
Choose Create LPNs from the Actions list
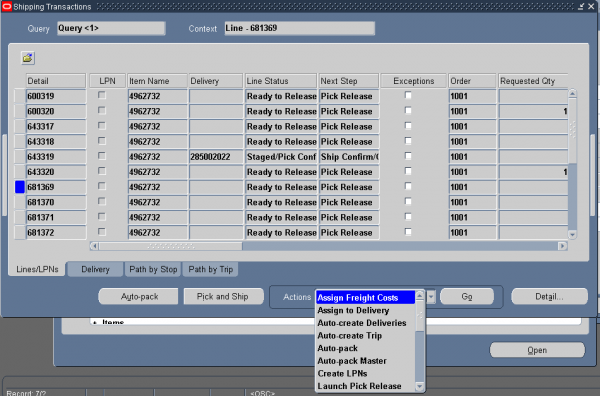tap(365, 373)
